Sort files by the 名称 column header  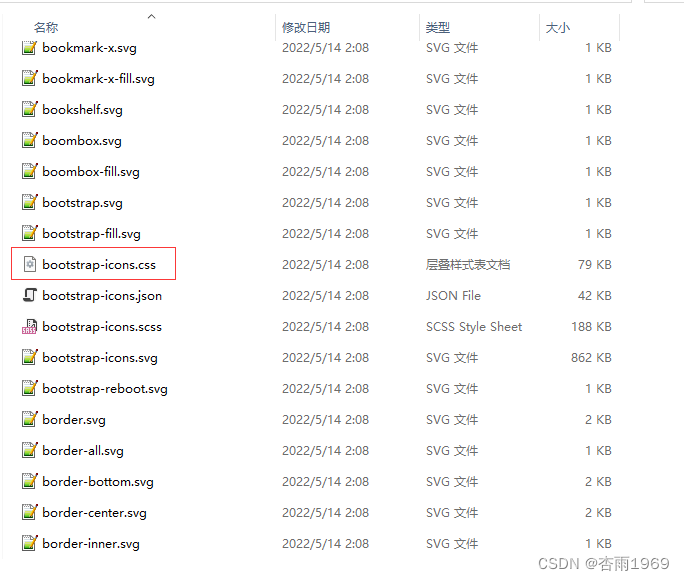coord(46,27)
